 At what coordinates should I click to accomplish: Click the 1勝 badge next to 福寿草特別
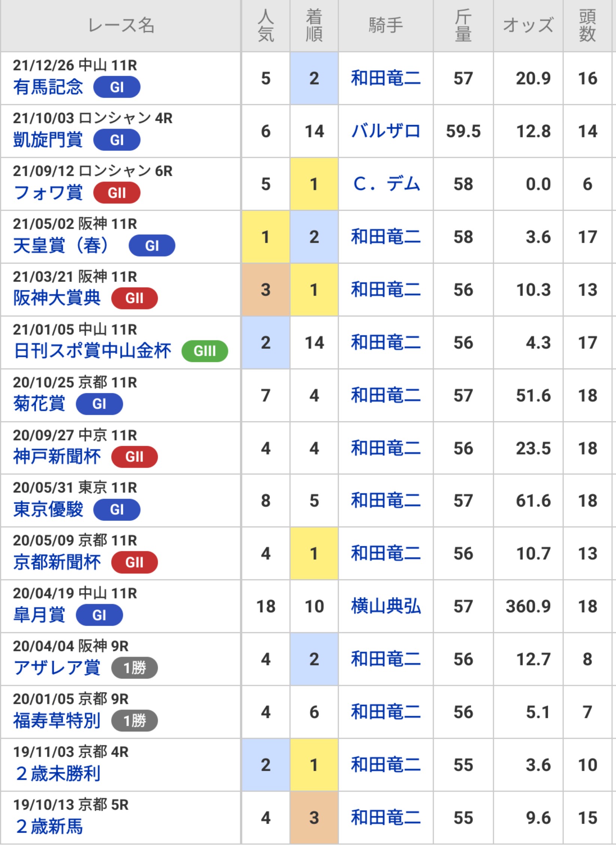click(x=135, y=721)
